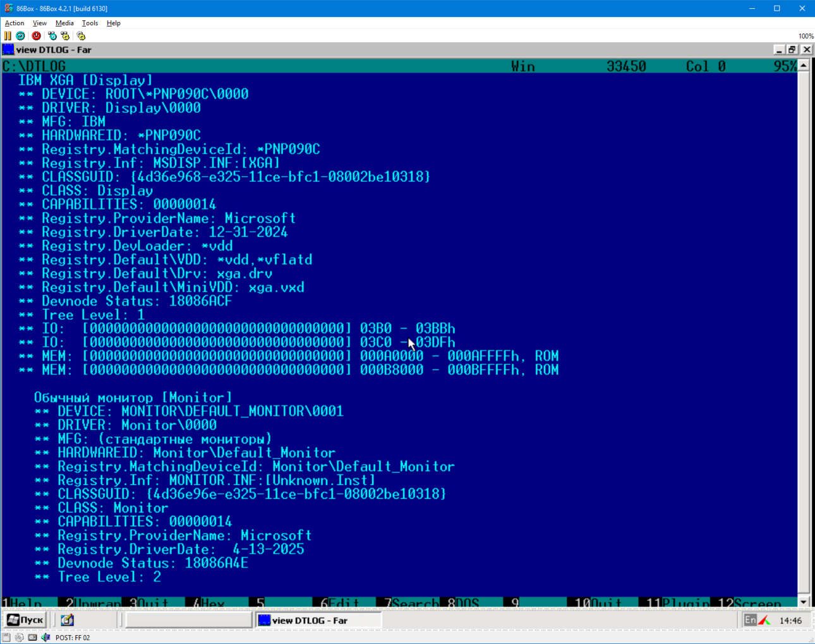Open the View menu
Viewport: 815px width, 644px height.
39,23
